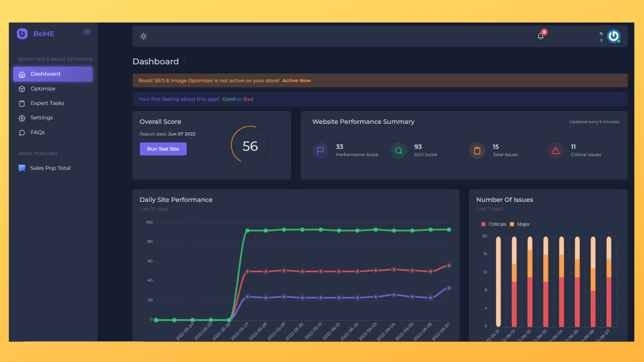Click the 'Updated every 5 minutes' text

pos(594,122)
